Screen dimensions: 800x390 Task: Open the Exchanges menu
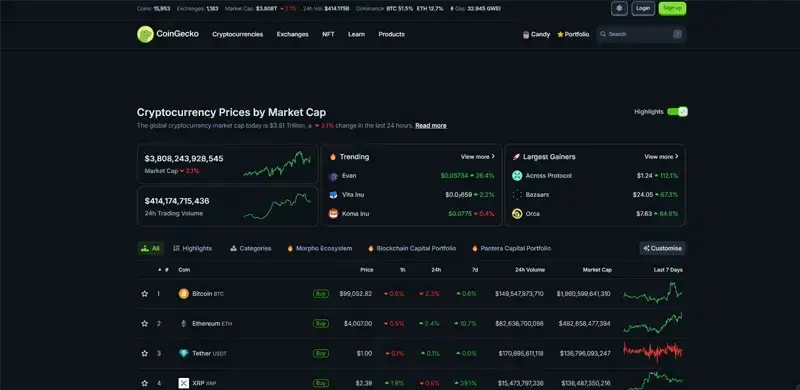(292, 35)
